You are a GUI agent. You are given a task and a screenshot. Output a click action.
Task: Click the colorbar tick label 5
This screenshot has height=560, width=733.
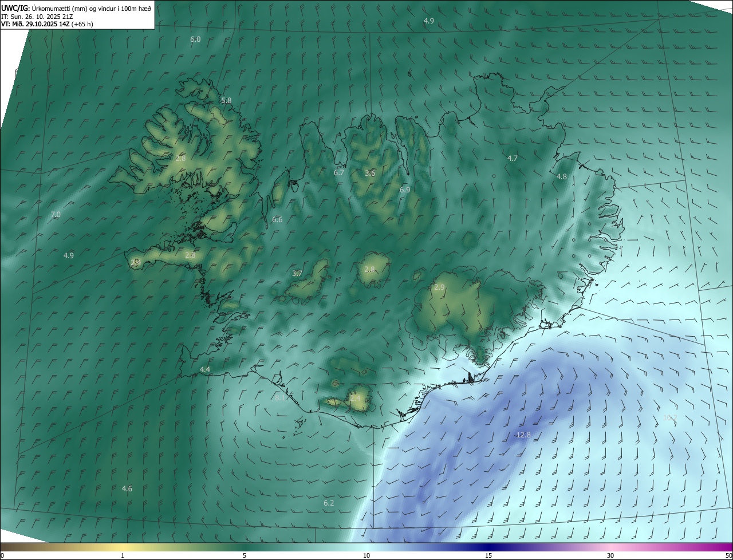click(245, 555)
